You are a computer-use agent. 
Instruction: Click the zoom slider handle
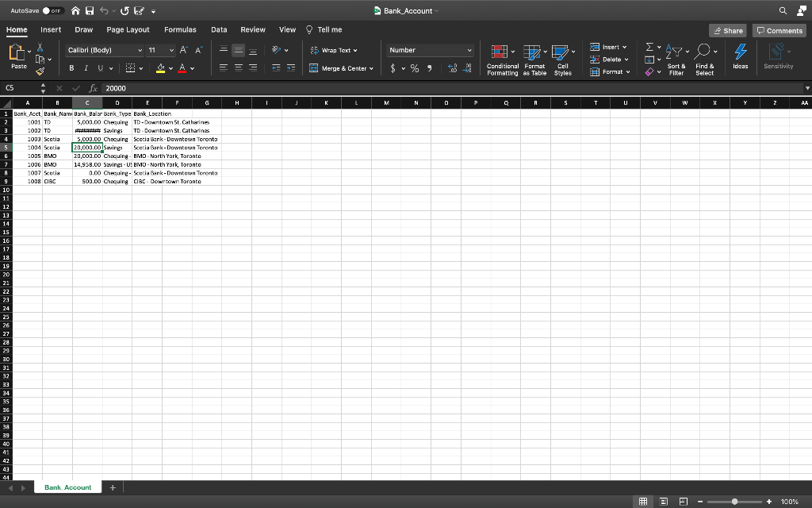(734, 502)
